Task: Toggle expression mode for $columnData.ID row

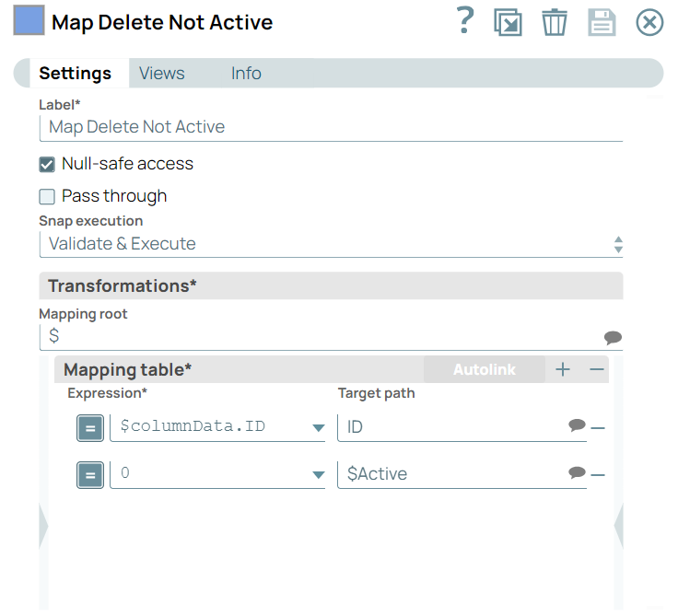Action: 89,427
